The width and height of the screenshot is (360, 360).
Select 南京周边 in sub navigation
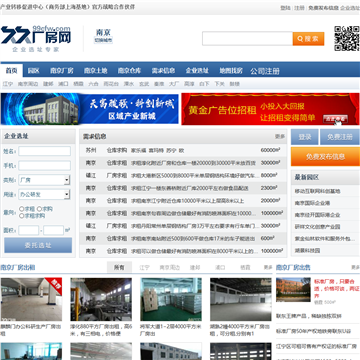pyautogui.click(x=28, y=84)
